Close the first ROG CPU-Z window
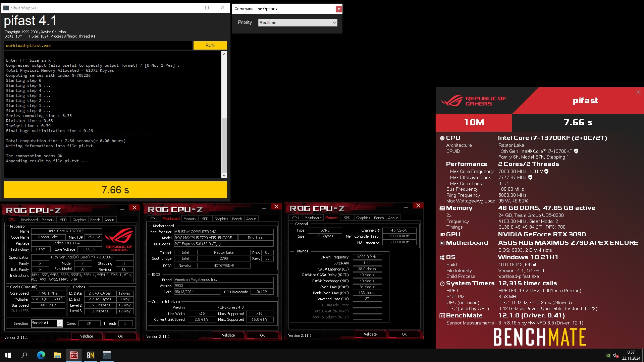 click(135, 208)
